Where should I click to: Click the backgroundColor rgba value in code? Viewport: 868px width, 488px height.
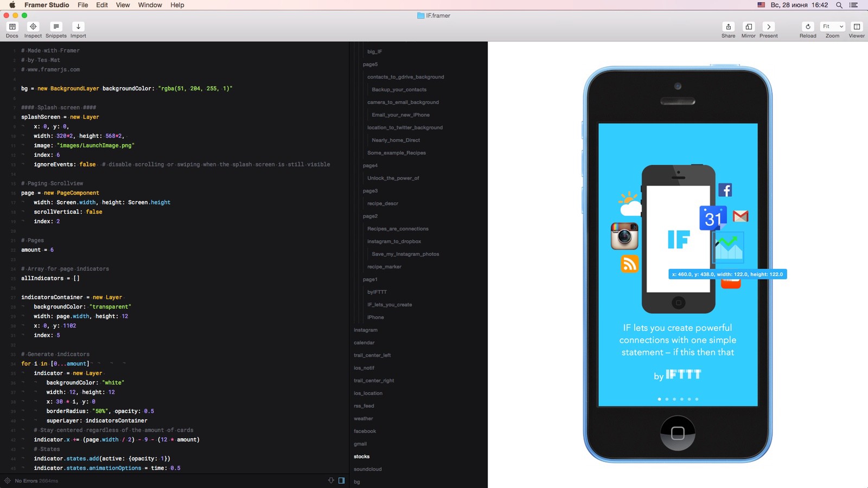click(195, 88)
